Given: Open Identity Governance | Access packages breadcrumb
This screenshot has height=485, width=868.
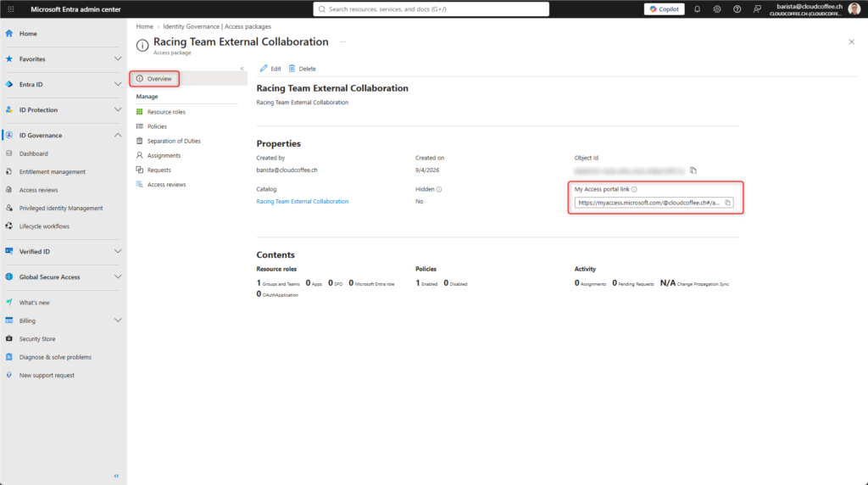Looking at the screenshot, I should click(217, 26).
